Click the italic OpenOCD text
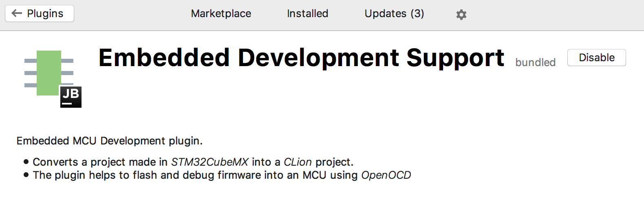The image size is (644, 222). [386, 175]
